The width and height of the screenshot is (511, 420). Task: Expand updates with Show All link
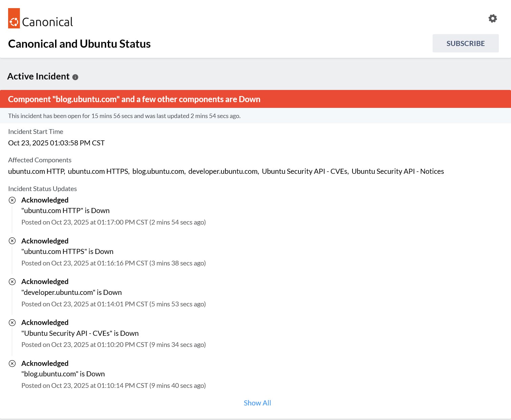tap(257, 403)
